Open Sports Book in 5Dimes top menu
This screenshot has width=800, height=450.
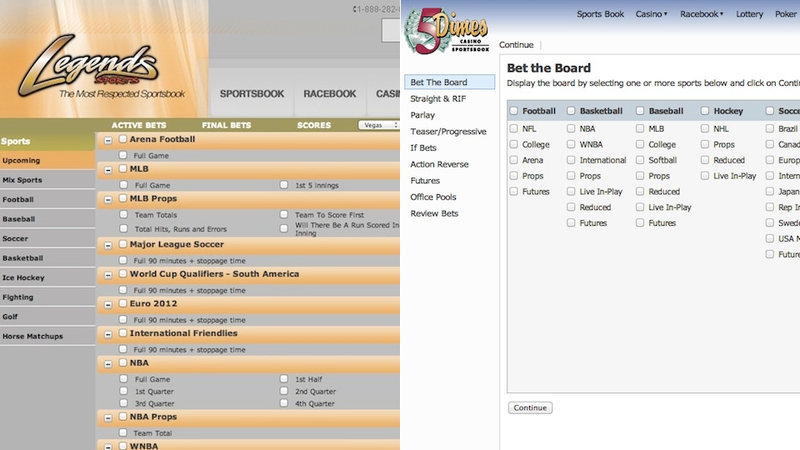coord(600,14)
